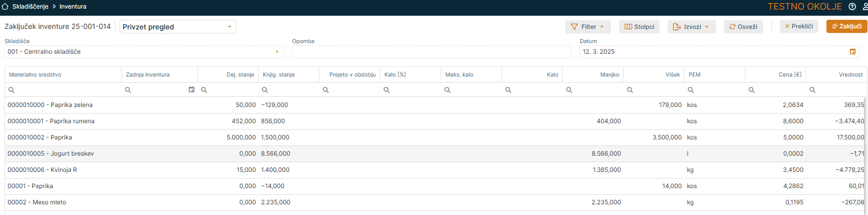The width and height of the screenshot is (868, 215).
Task: Open the user profile icon
Action: (x=864, y=7)
